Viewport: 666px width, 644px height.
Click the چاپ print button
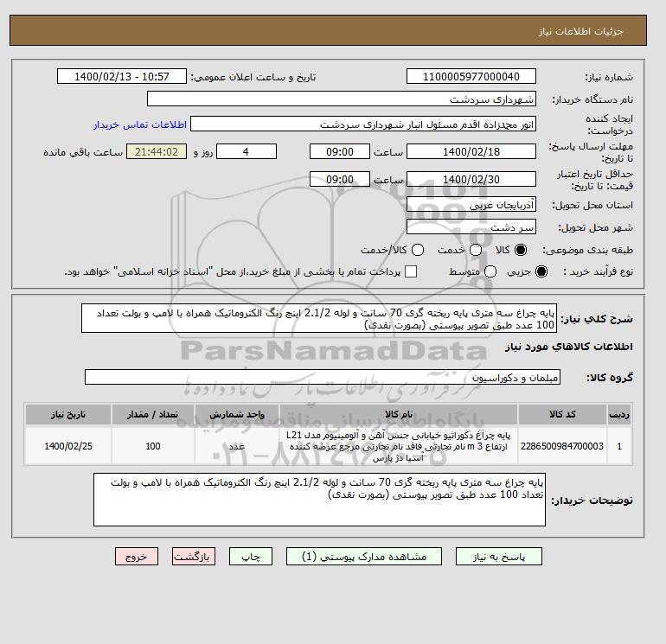pos(251,556)
